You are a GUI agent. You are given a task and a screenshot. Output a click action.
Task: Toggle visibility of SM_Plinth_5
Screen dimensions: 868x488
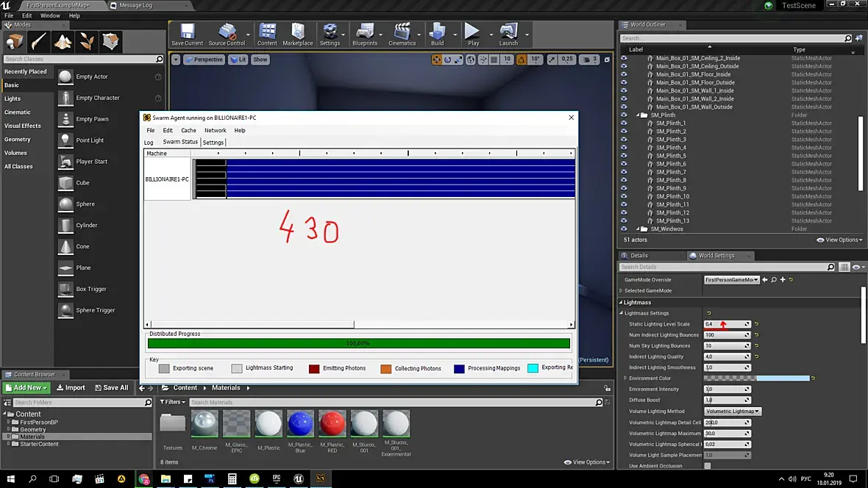[x=624, y=156]
